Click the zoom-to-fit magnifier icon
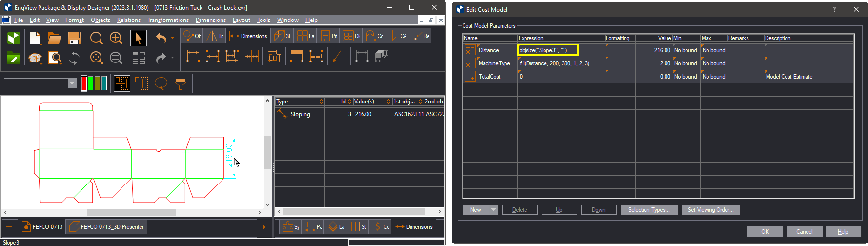Viewport: 868px width, 246px height. click(97, 58)
